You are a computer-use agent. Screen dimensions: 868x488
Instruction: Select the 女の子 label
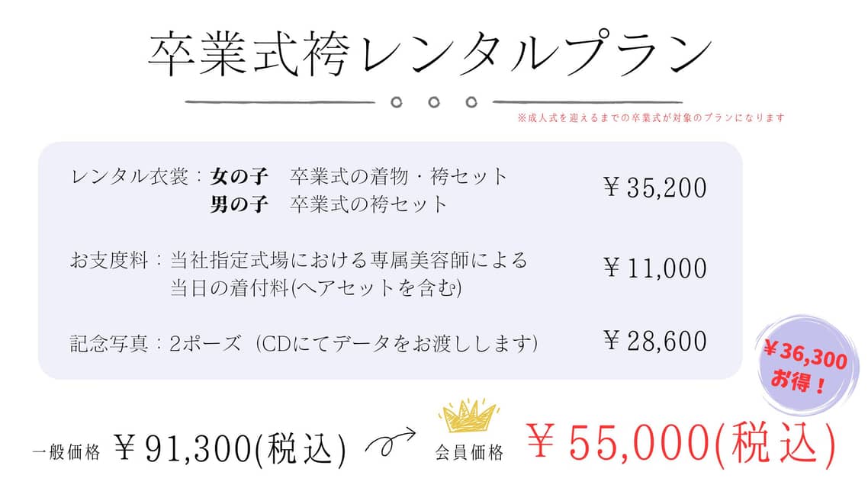[x=240, y=177]
